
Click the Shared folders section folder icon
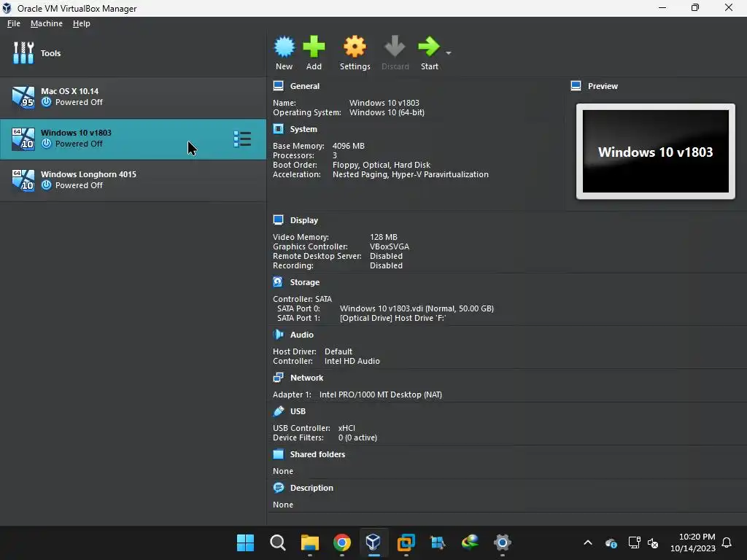278,454
